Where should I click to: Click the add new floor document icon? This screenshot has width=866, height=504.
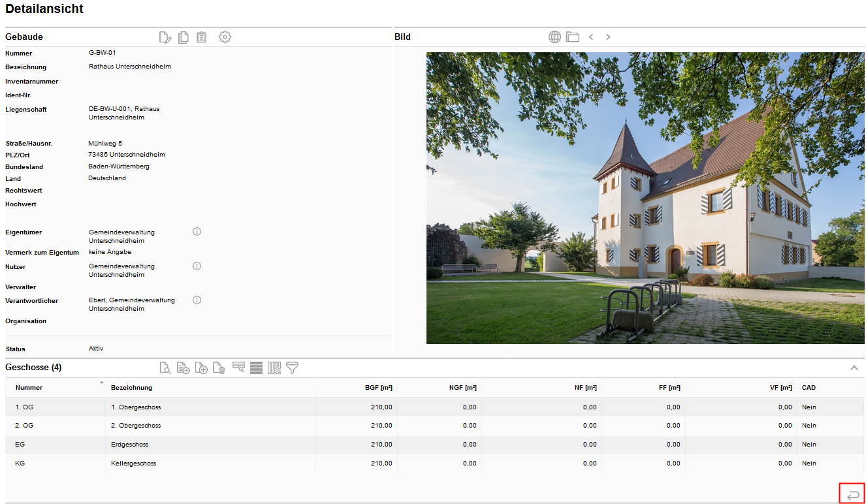pyautogui.click(x=202, y=368)
